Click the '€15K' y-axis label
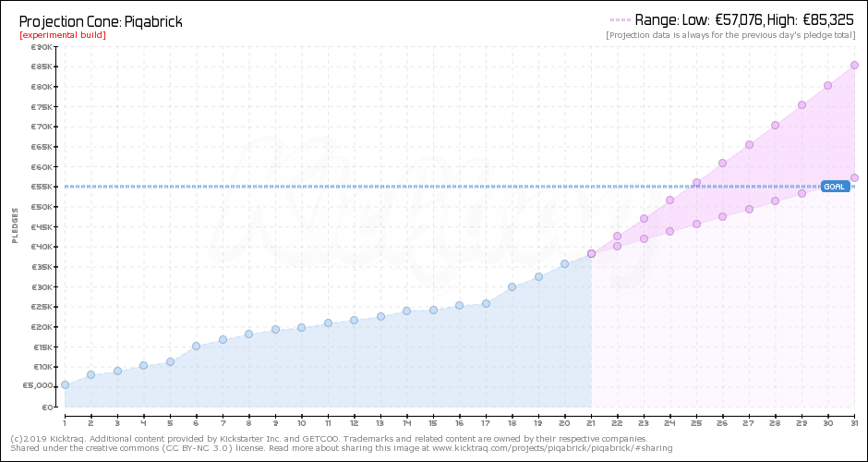This screenshot has height=462, width=868. point(42,347)
